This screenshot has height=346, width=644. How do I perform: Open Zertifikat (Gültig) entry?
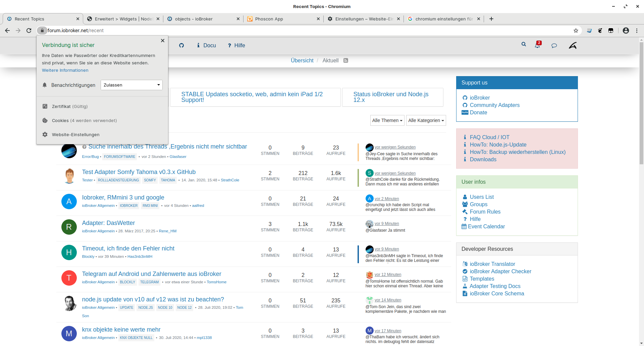(x=102, y=106)
